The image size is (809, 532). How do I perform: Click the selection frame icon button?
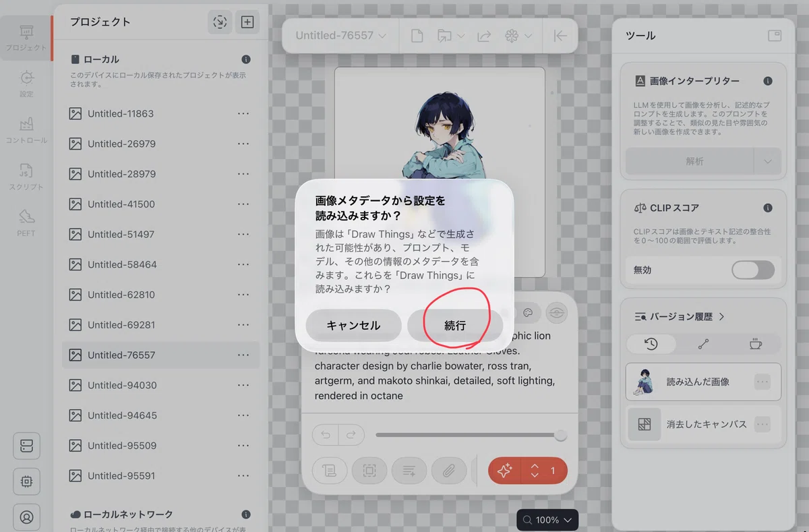click(x=369, y=471)
